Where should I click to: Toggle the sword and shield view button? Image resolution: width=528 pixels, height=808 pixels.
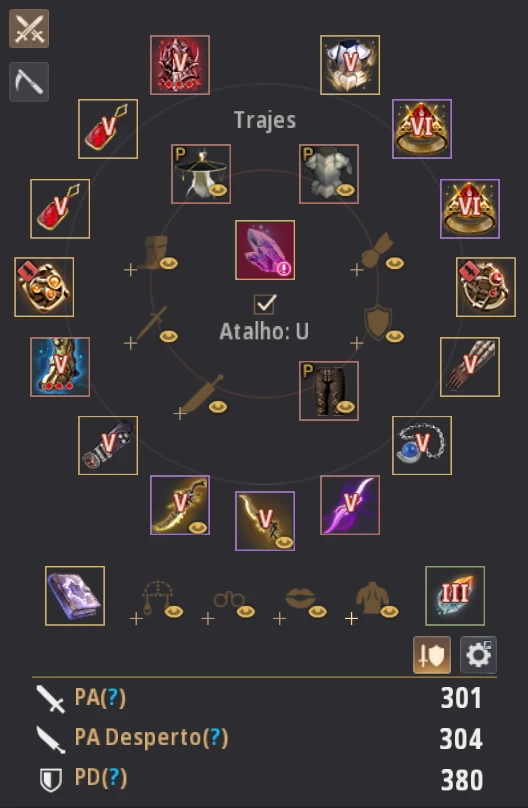pyautogui.click(x=432, y=655)
